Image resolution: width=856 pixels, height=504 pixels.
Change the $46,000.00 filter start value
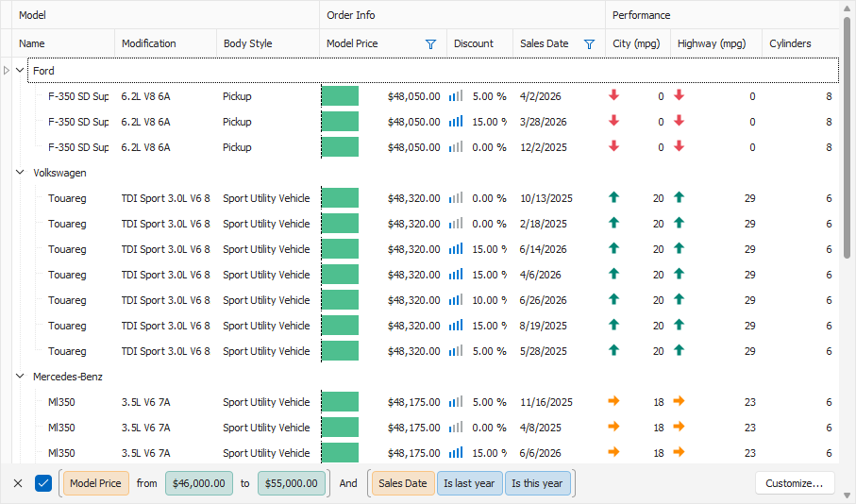(199, 483)
